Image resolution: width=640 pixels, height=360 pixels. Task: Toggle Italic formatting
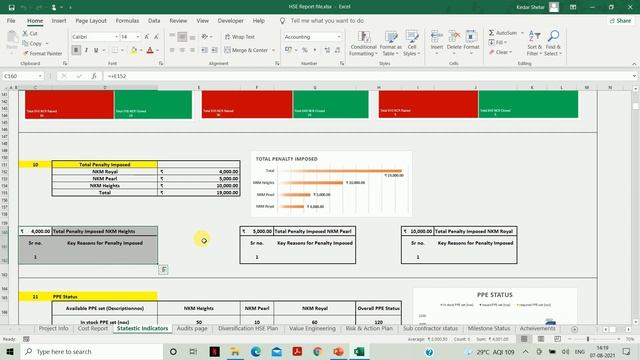coord(86,50)
